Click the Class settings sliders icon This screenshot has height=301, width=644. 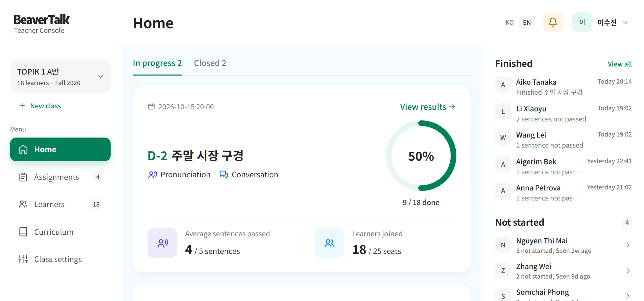click(x=23, y=259)
